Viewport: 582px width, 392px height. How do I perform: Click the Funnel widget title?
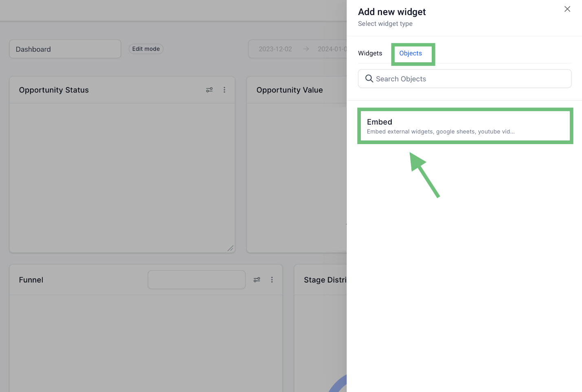[31, 280]
